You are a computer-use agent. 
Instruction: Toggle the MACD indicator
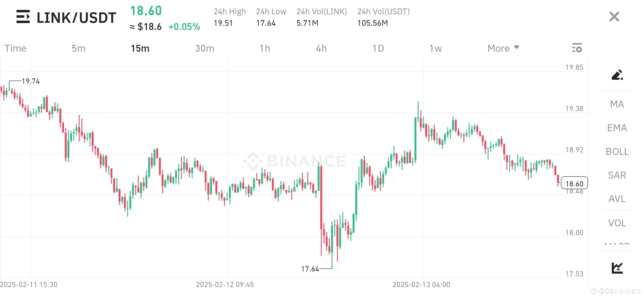[x=617, y=245]
